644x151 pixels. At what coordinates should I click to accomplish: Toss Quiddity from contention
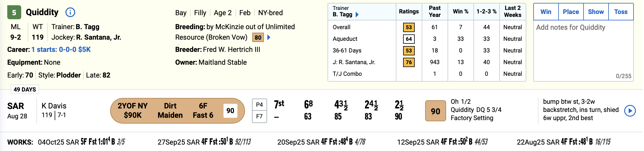coord(621,12)
